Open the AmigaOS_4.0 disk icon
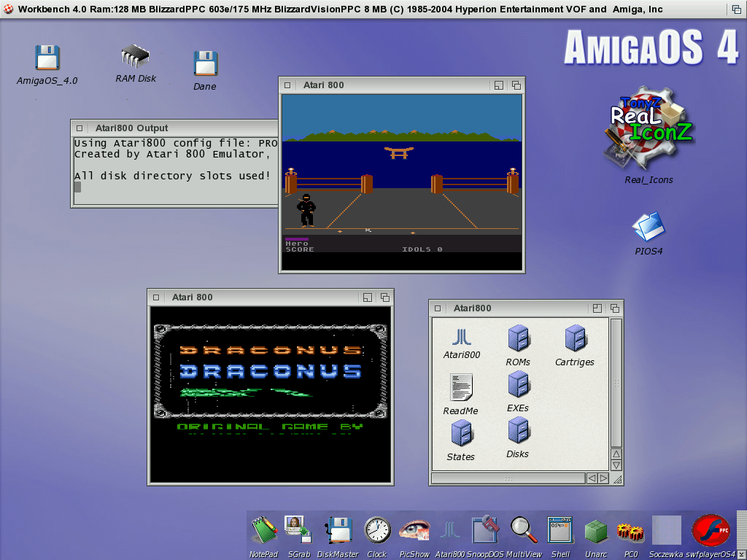Viewport: 747px width, 560px height. (x=47, y=58)
